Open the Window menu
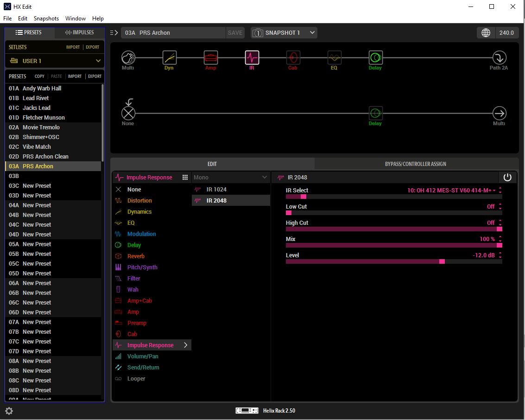The height and width of the screenshot is (420, 525). click(76, 19)
